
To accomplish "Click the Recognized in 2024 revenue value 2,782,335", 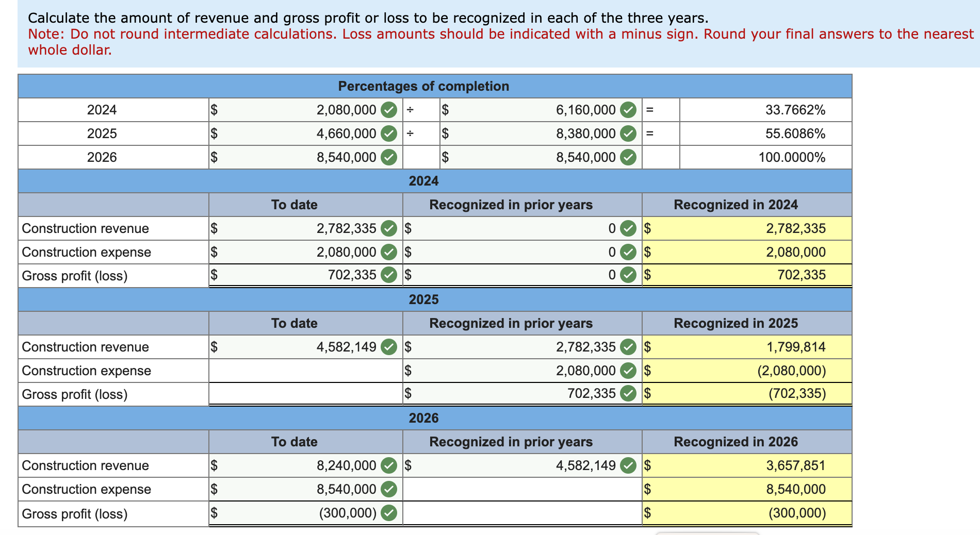I will coord(796,228).
